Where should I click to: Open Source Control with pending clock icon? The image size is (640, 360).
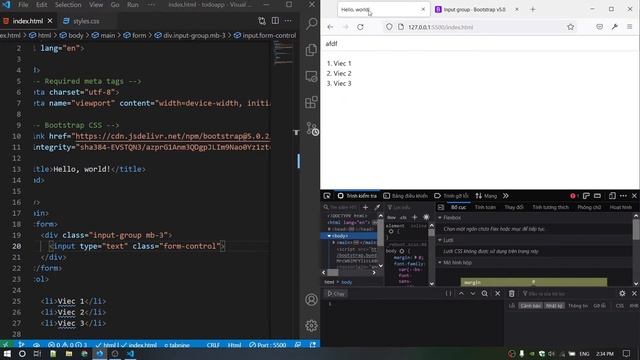[312, 129]
